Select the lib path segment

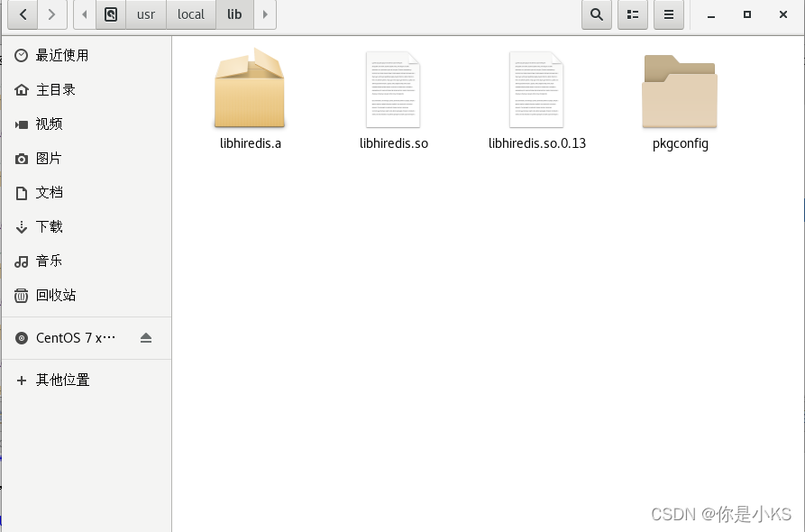click(234, 14)
